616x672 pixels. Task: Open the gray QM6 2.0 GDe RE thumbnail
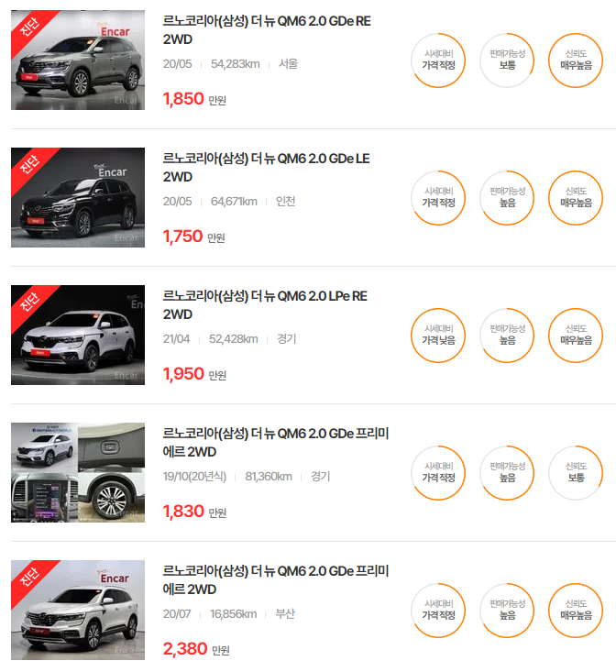(x=78, y=60)
